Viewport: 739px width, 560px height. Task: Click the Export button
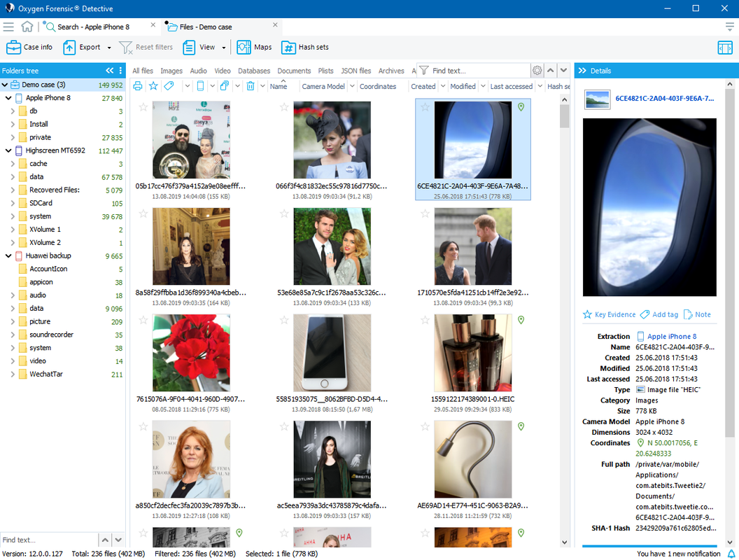83,47
